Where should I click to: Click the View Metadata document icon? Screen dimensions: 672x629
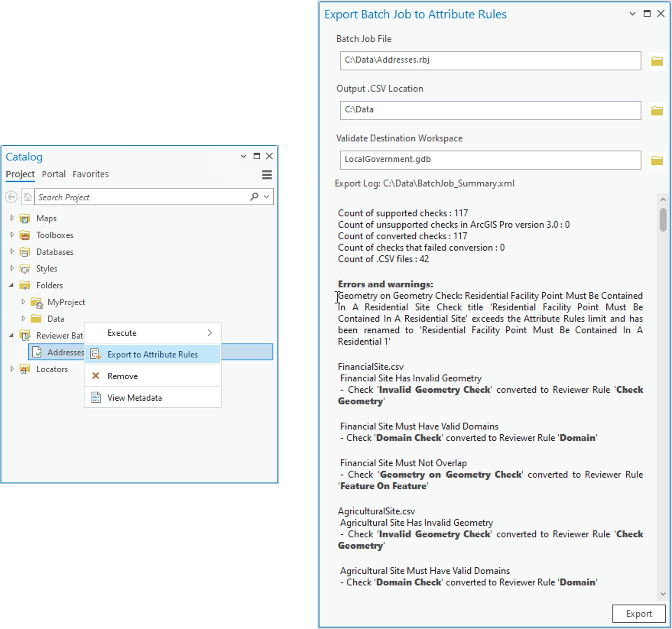pos(96,397)
